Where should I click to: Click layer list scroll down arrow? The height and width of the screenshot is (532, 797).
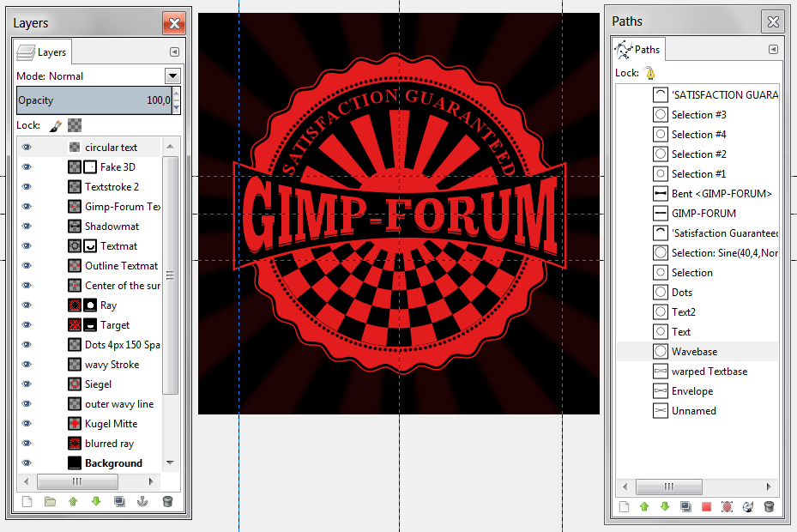point(170,462)
